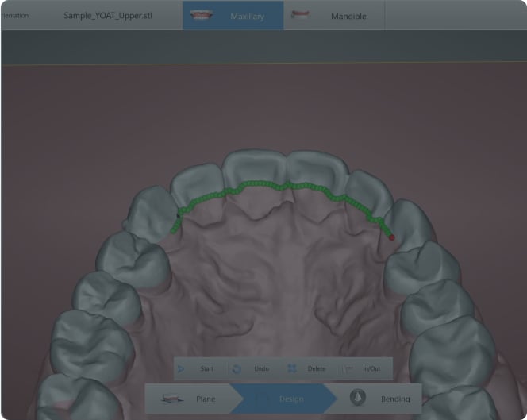Click the In/Out icon

tap(348, 368)
